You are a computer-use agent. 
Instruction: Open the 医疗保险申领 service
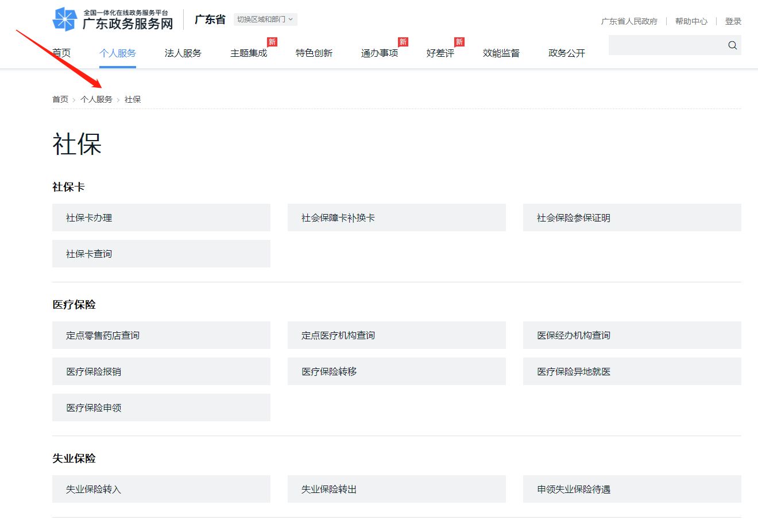click(161, 407)
